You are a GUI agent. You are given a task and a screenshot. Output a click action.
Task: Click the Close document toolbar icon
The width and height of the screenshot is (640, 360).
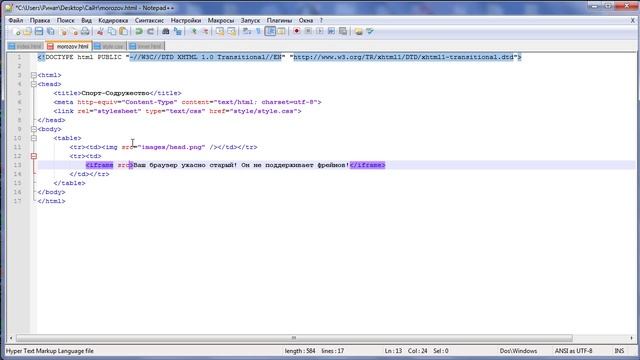[63, 31]
